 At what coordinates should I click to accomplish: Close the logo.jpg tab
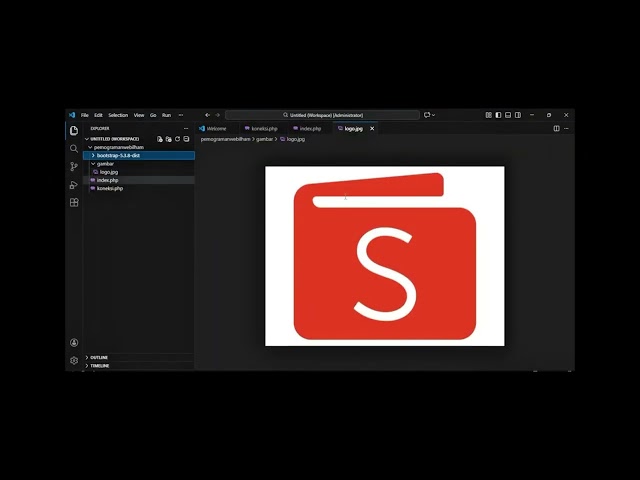372,129
